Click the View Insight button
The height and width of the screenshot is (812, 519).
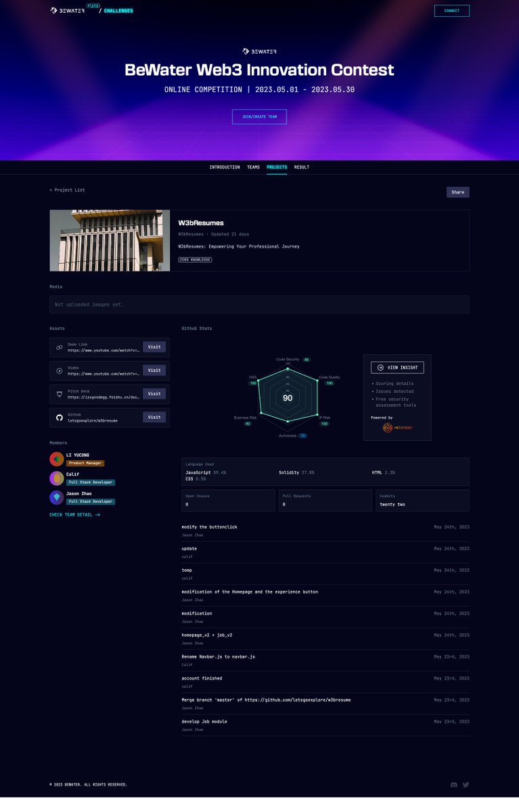[x=397, y=367]
